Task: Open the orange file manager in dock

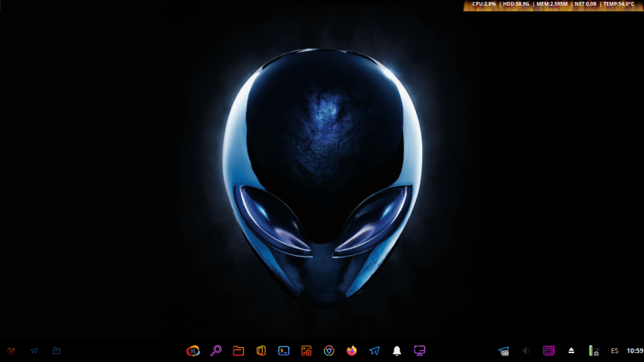Action: 238,351
